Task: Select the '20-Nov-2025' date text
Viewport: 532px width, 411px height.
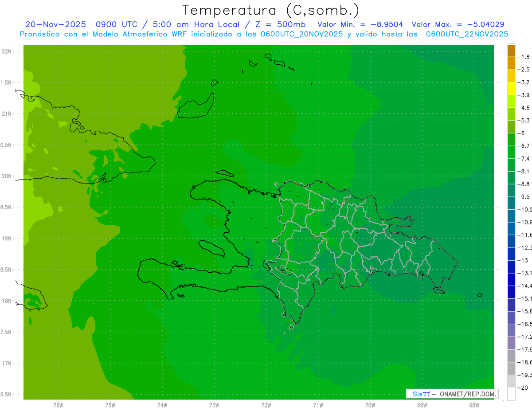Action: (x=55, y=24)
